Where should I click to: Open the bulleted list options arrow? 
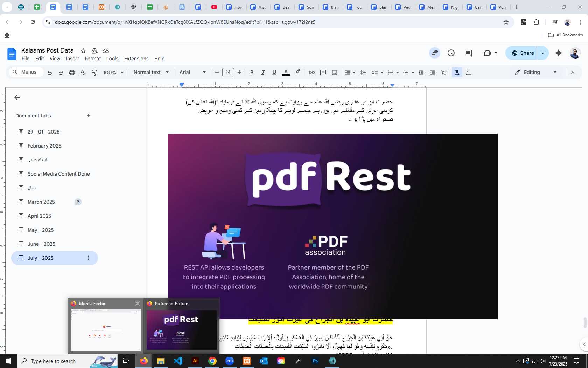tap(398, 73)
